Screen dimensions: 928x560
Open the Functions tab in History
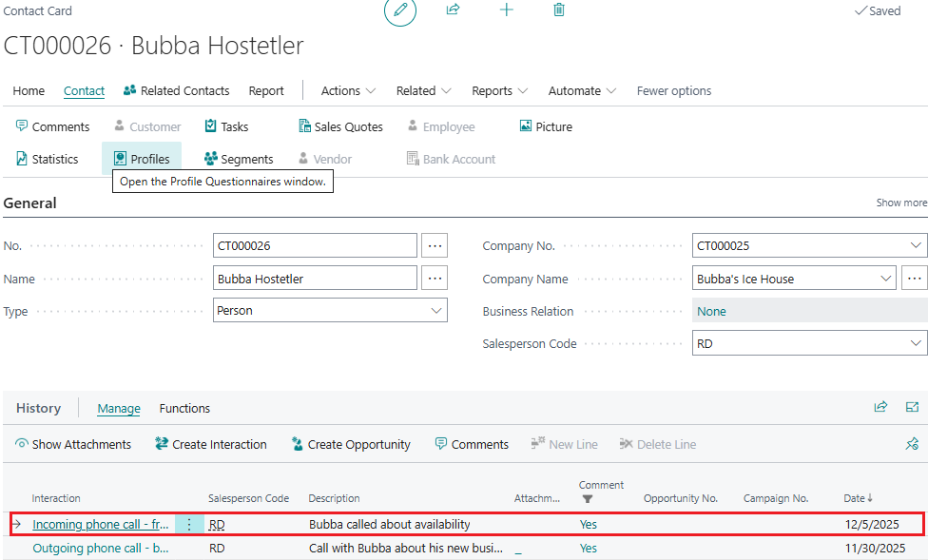pyautogui.click(x=184, y=408)
